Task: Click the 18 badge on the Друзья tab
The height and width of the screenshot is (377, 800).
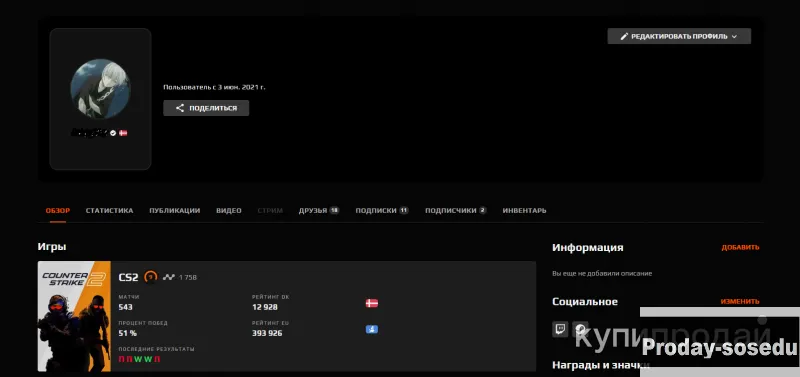Action: (334, 210)
